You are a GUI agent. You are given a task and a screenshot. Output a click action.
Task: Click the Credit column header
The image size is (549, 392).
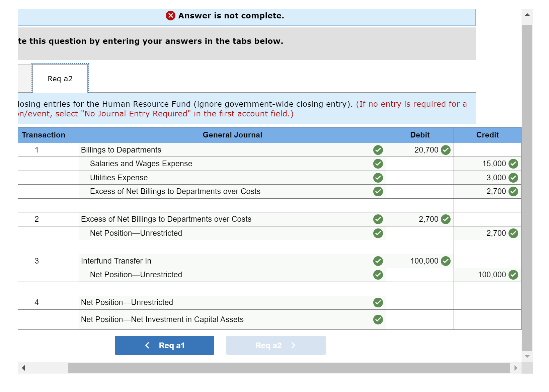pos(487,135)
